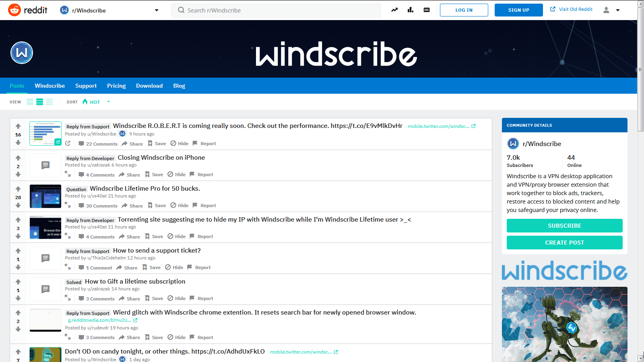Save the How to send a support ticket post
Screen dimensions: 644x362
click(x=151, y=267)
